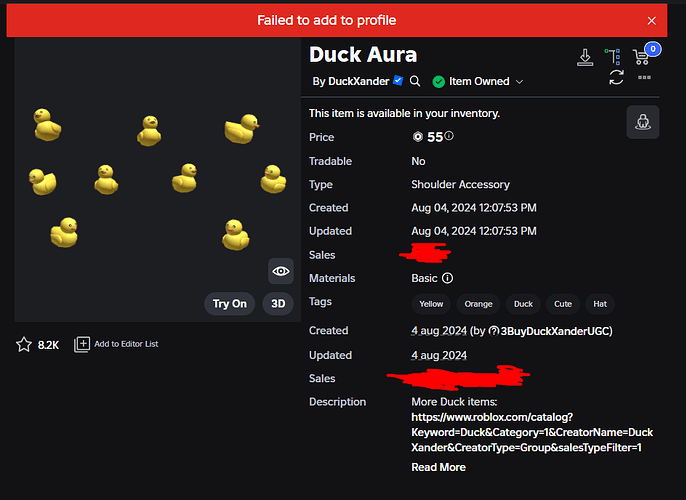This screenshot has height=500, width=686.
Task: Click the refresh arrows icon
Action: click(616, 77)
